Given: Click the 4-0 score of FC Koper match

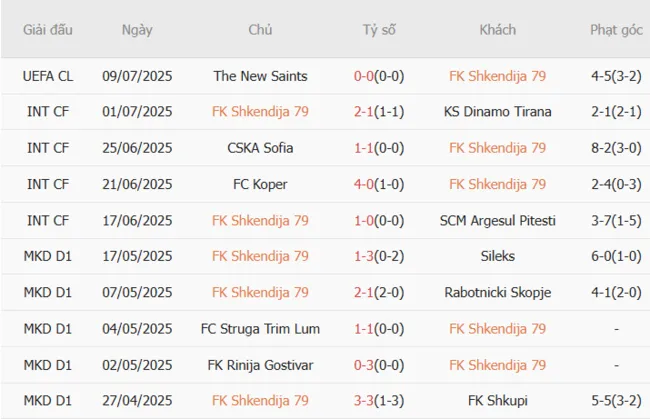Looking at the screenshot, I should tap(365, 184).
